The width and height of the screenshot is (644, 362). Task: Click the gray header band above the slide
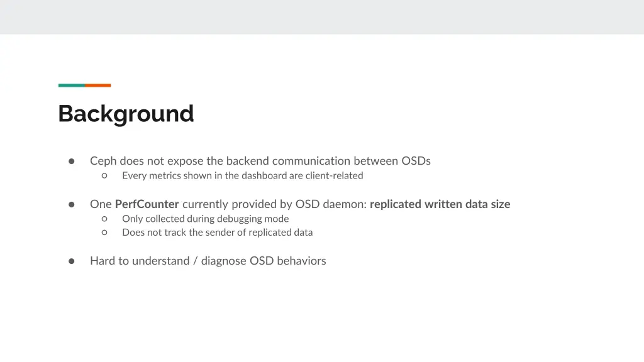coord(322,17)
